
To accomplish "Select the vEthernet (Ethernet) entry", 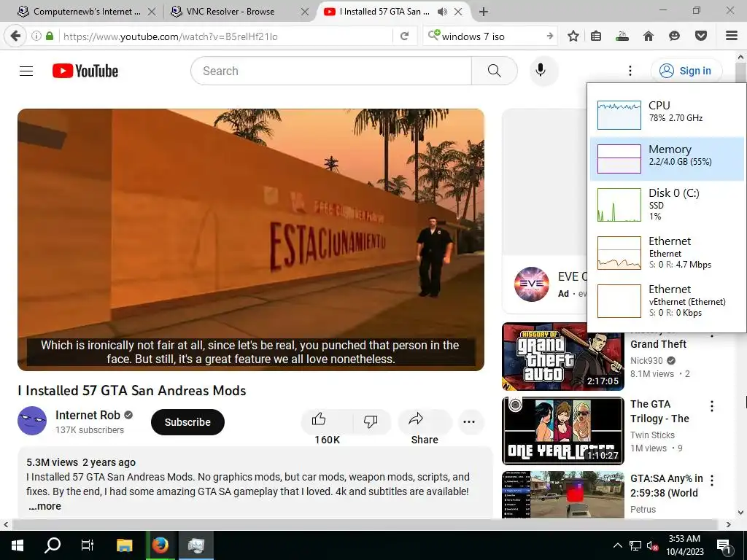I will point(667,300).
